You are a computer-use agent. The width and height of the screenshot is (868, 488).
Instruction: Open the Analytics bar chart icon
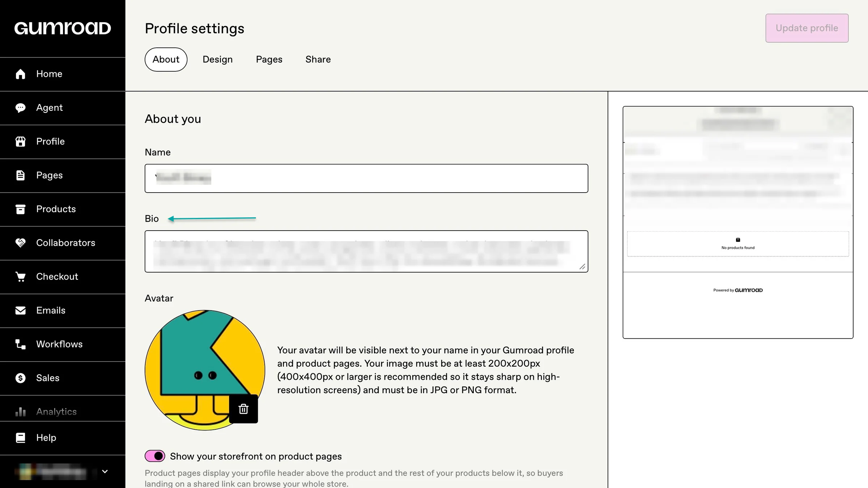point(21,412)
